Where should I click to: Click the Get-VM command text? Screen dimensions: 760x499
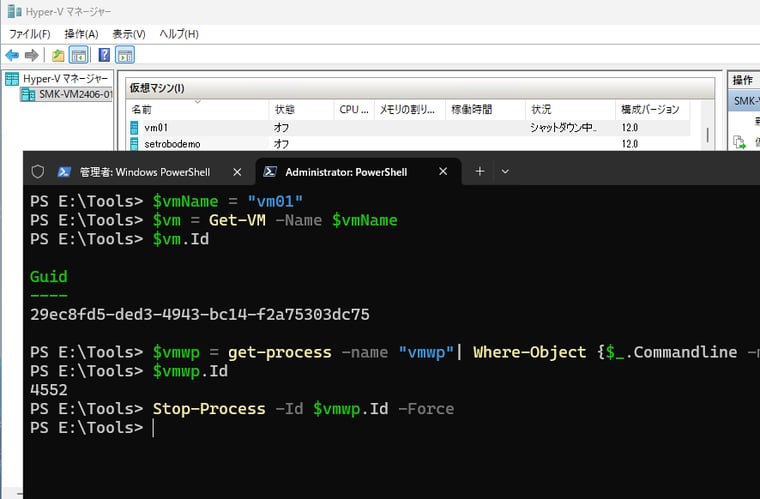(x=238, y=220)
